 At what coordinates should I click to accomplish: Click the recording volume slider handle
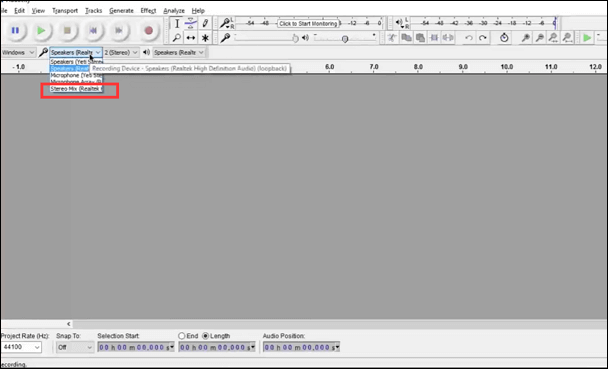coord(295,38)
